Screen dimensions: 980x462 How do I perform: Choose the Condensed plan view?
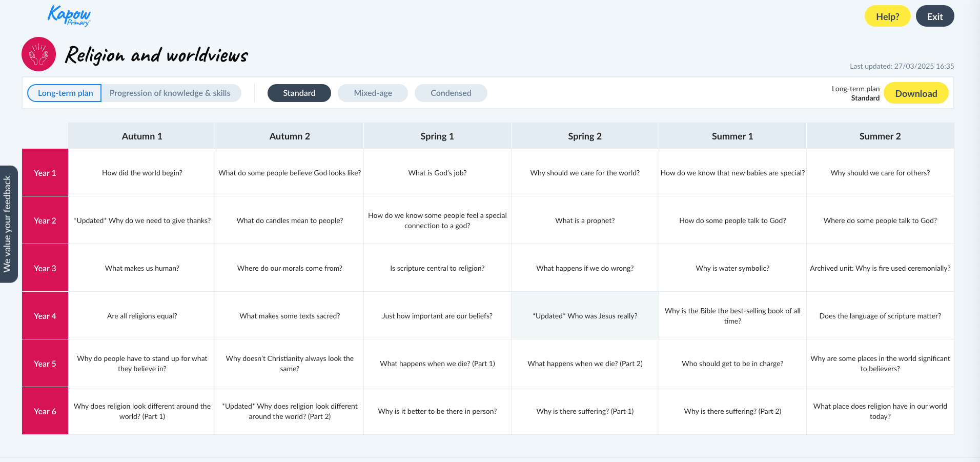451,93
